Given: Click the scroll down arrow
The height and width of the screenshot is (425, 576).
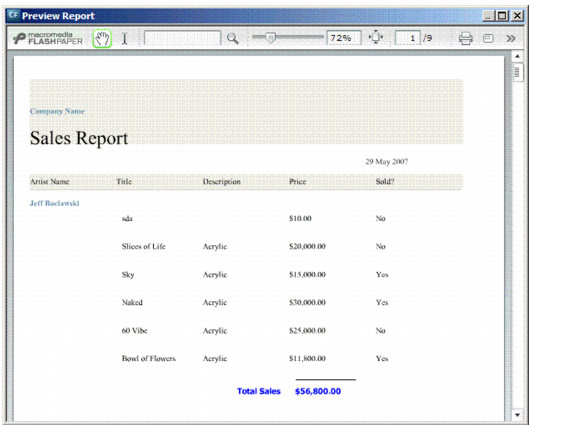Looking at the screenshot, I should pos(517,415).
